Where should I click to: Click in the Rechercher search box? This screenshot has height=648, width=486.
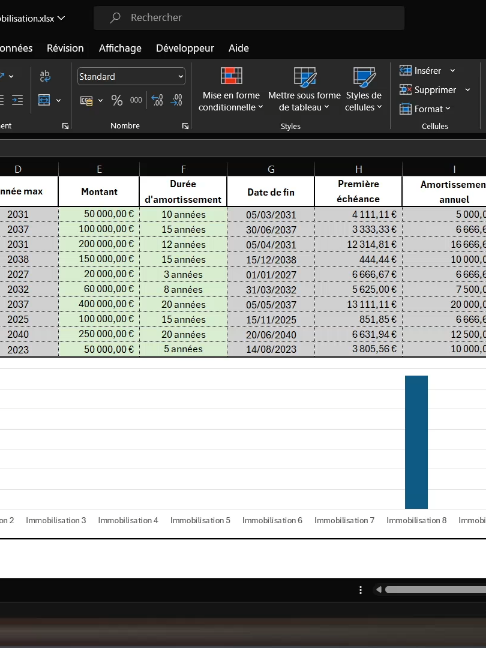pos(249,17)
